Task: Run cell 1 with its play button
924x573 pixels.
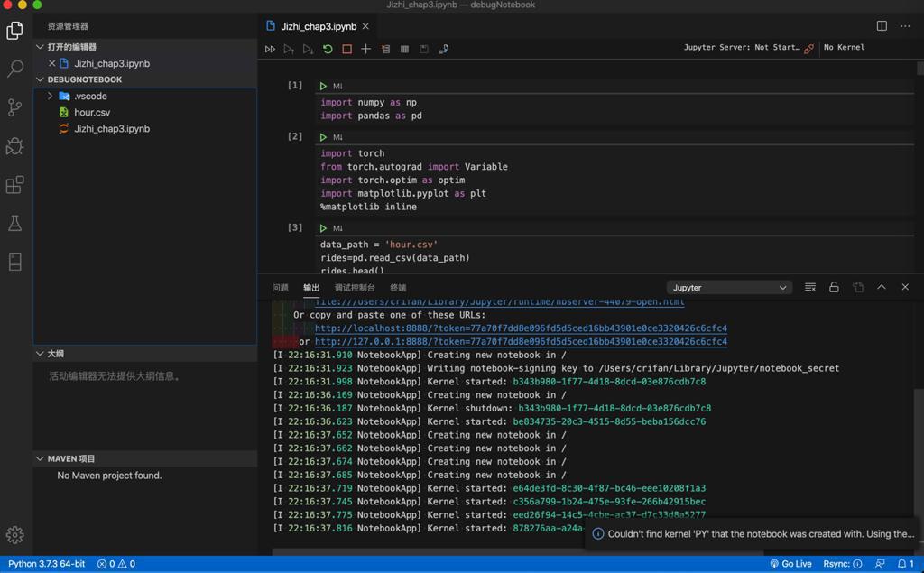Action: (323, 87)
